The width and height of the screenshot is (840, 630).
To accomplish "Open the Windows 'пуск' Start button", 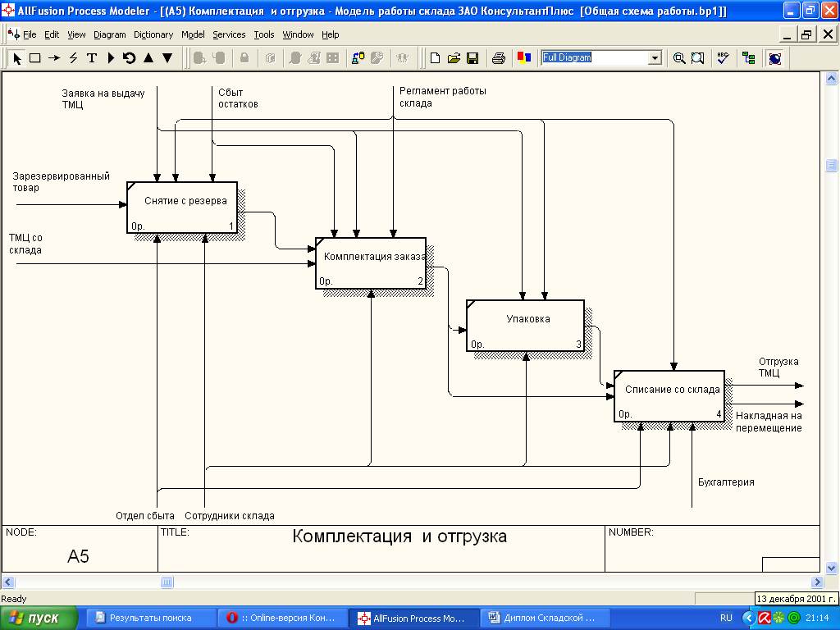I will pyautogui.click(x=39, y=619).
